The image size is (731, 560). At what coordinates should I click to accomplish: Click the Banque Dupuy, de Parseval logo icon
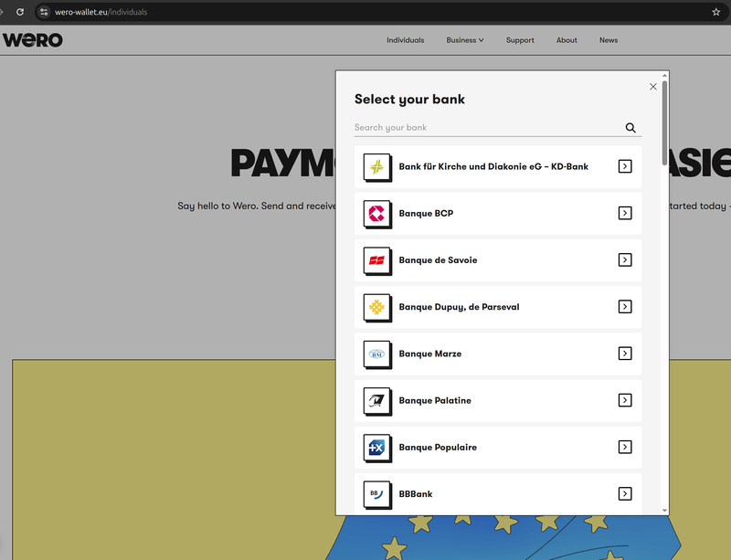[377, 307]
